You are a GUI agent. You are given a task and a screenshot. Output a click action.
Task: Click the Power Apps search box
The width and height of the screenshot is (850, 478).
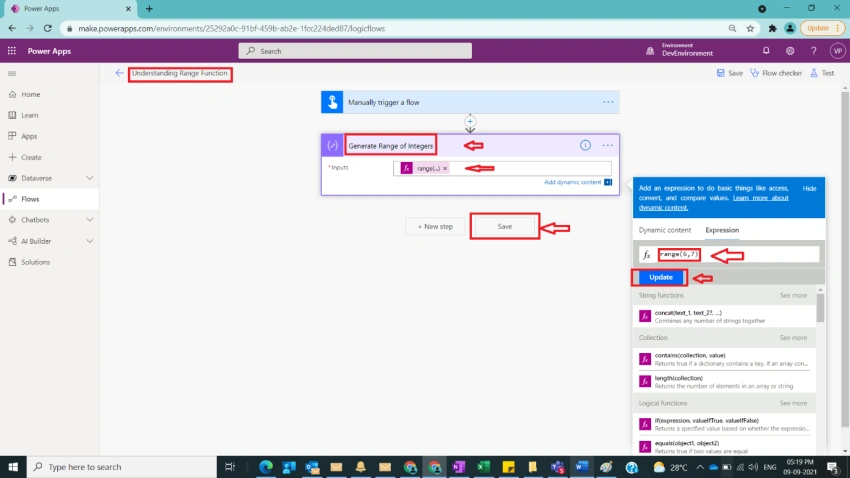tap(355, 51)
